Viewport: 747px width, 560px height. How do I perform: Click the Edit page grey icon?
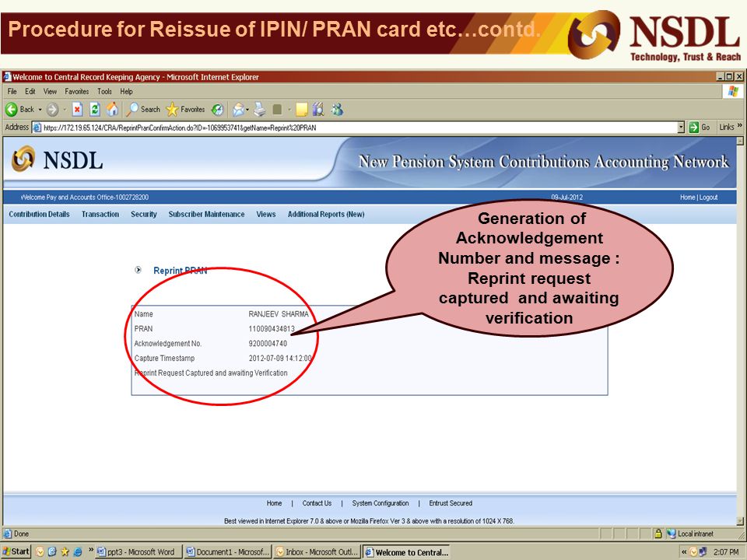(277, 110)
